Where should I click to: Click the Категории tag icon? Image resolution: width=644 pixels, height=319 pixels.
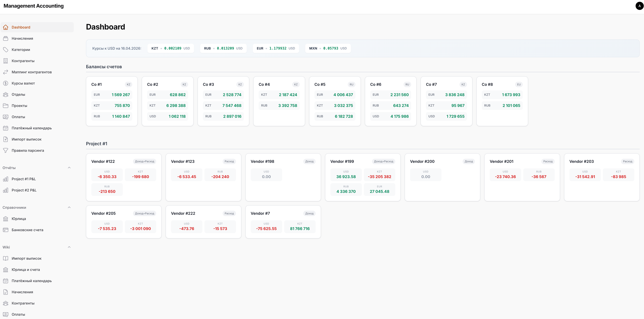[x=5, y=50]
